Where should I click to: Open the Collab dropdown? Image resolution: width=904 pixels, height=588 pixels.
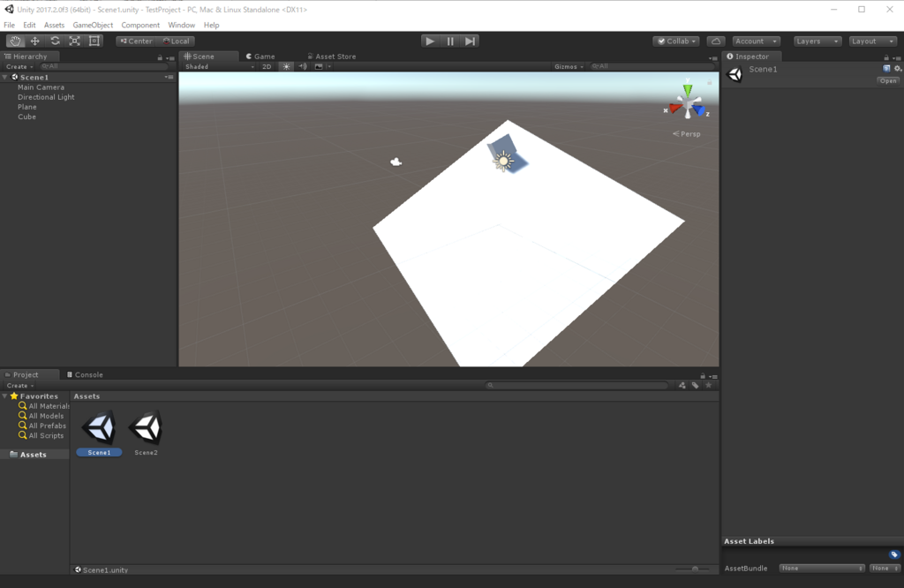[x=676, y=41]
